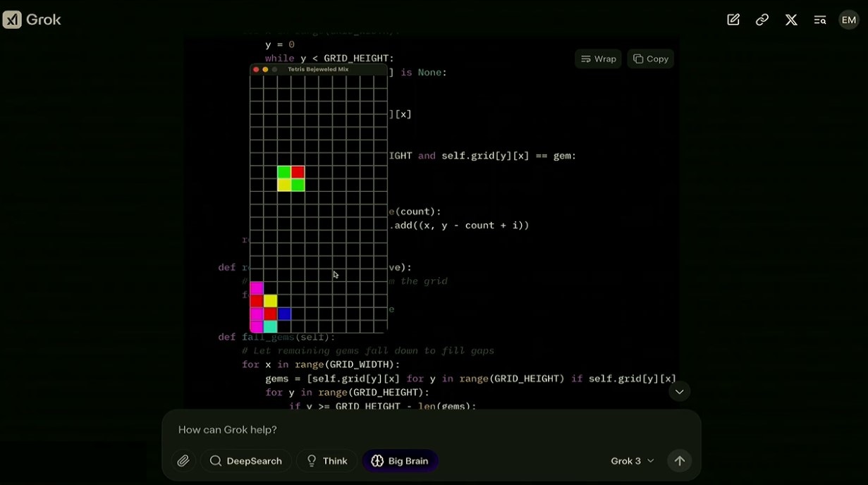
Task: Click the Grok logo icon
Action: coord(12,20)
